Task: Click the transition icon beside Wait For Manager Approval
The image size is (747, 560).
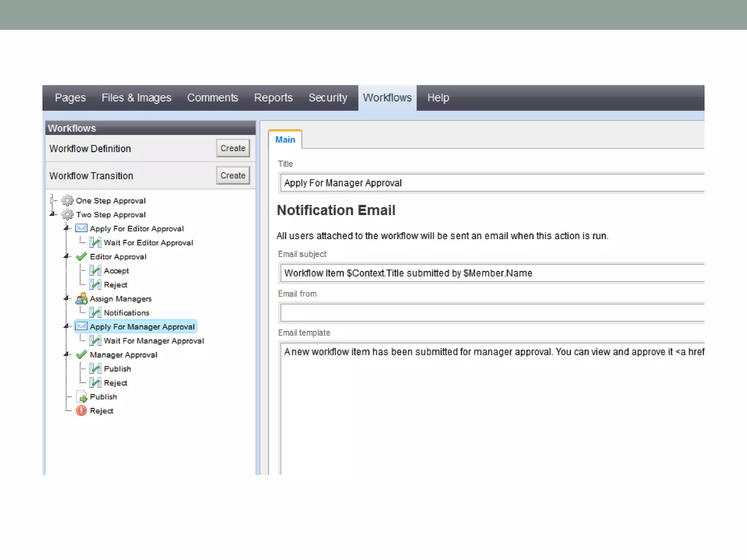Action: pos(95,341)
